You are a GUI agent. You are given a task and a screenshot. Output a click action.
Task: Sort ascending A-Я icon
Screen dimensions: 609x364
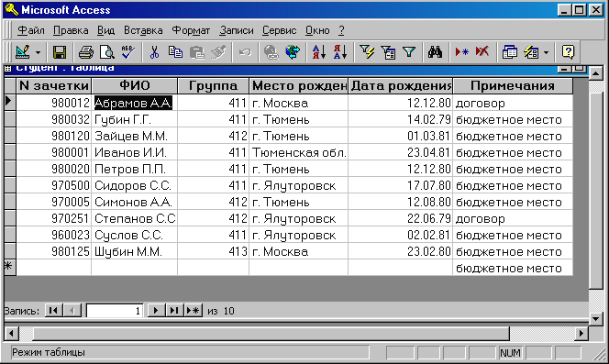319,52
